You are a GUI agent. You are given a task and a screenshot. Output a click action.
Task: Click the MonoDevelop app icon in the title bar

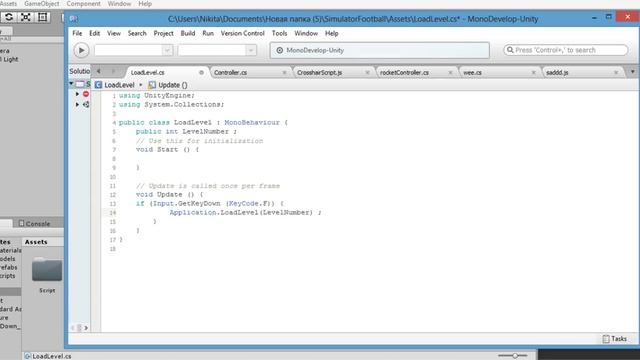coord(73,18)
